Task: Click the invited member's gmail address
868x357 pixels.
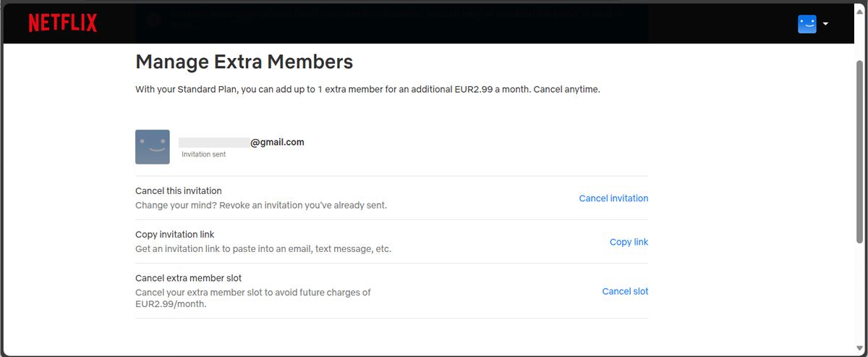Action: tap(242, 143)
